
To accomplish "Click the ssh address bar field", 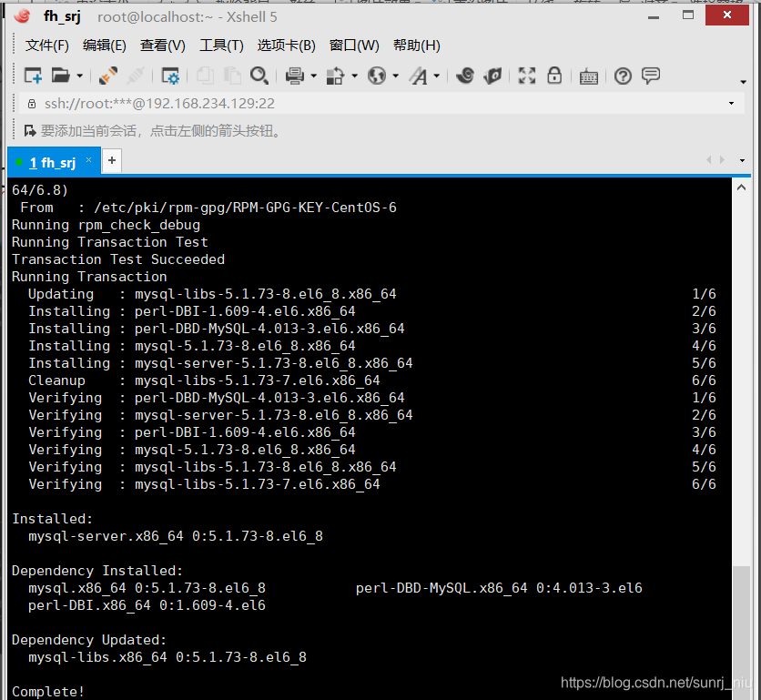I will 381,104.
